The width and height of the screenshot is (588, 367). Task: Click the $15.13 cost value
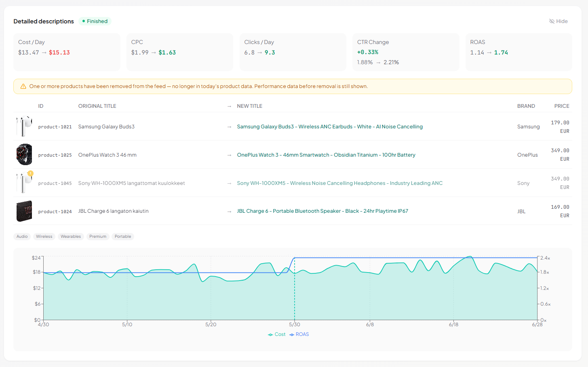59,52
